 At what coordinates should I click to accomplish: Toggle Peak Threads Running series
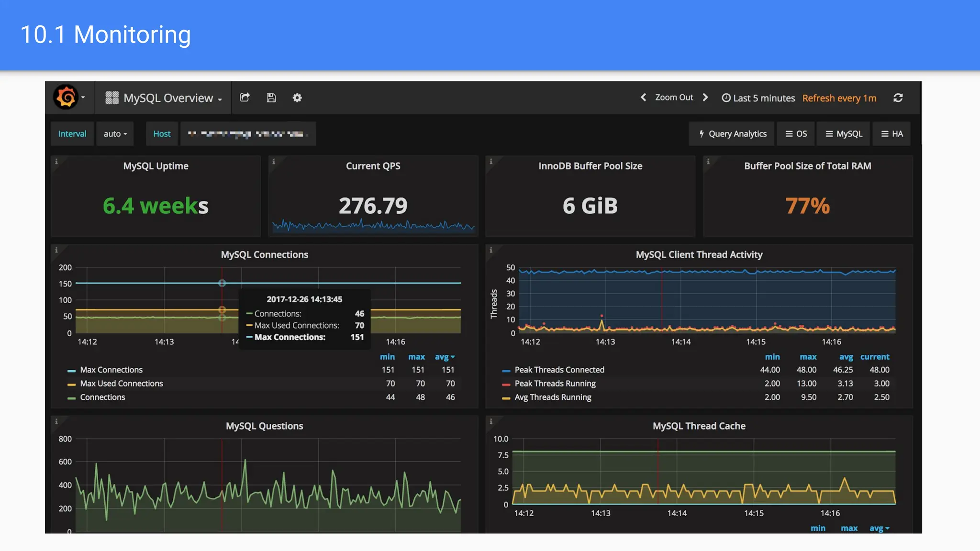coord(555,384)
